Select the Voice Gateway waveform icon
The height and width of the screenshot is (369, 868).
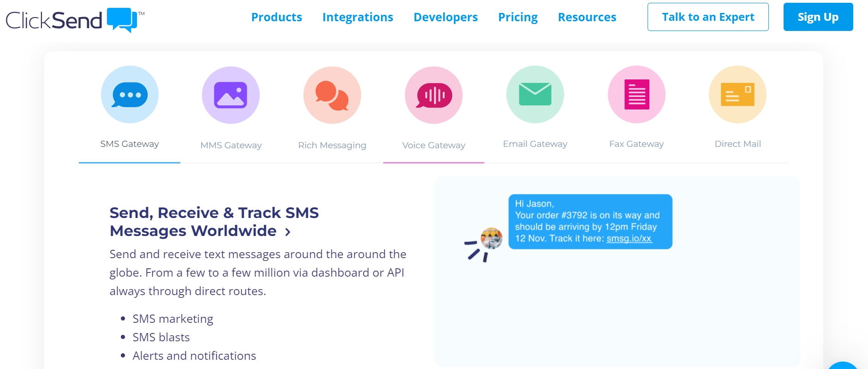point(434,95)
